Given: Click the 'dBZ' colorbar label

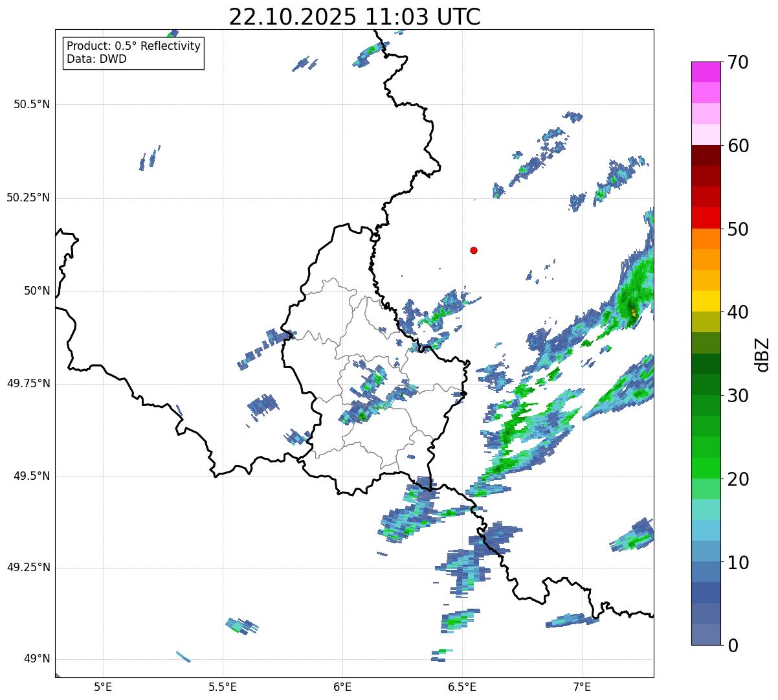Looking at the screenshot, I should pos(762,354).
